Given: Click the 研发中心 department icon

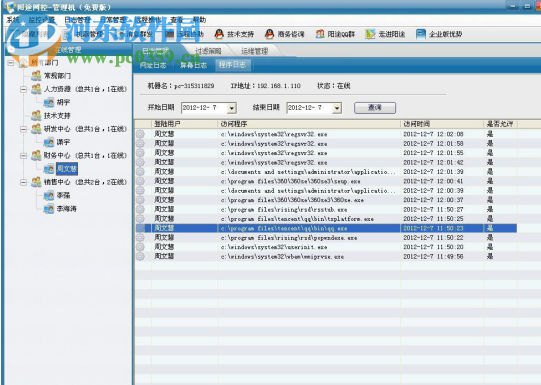Looking at the screenshot, I should 36,129.
